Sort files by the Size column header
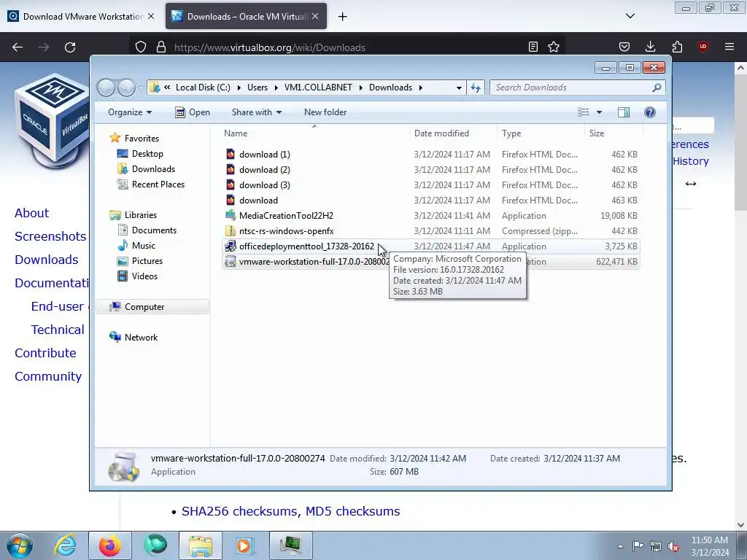The image size is (747, 560). point(614,133)
